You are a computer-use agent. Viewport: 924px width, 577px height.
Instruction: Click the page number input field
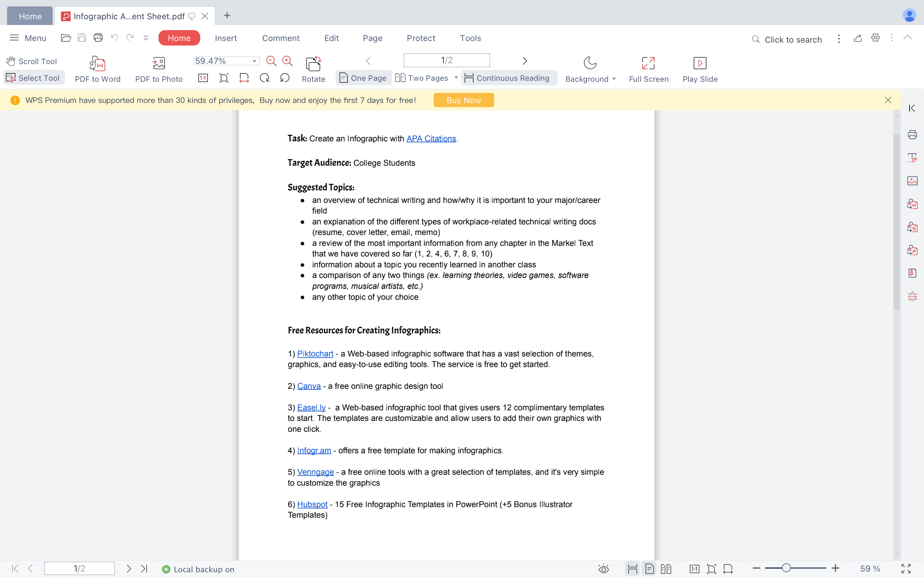(x=446, y=60)
